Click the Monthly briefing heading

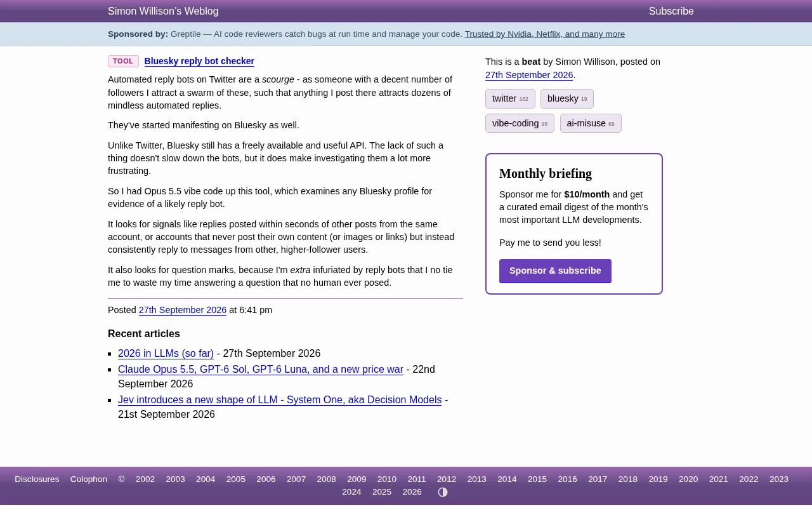546,173
